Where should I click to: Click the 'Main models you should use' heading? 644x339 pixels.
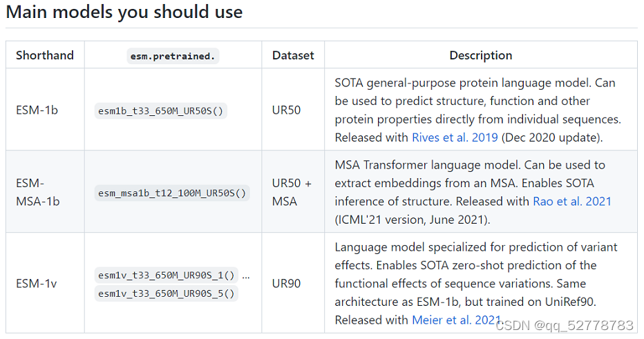click(124, 12)
